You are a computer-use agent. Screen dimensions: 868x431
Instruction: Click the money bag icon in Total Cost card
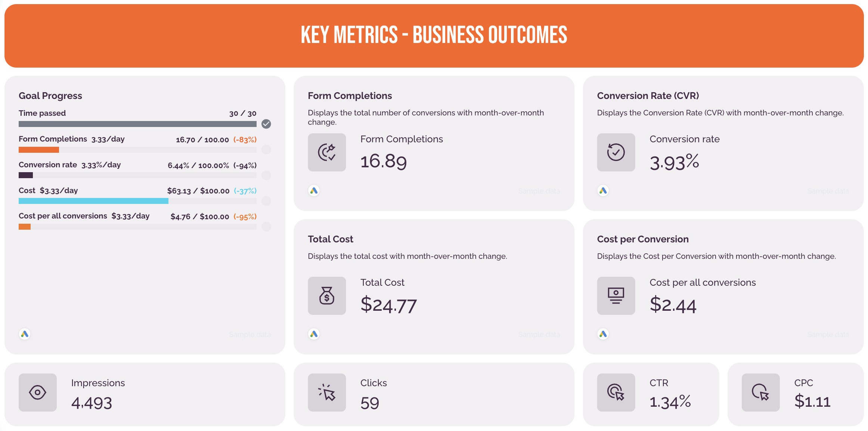tap(326, 295)
